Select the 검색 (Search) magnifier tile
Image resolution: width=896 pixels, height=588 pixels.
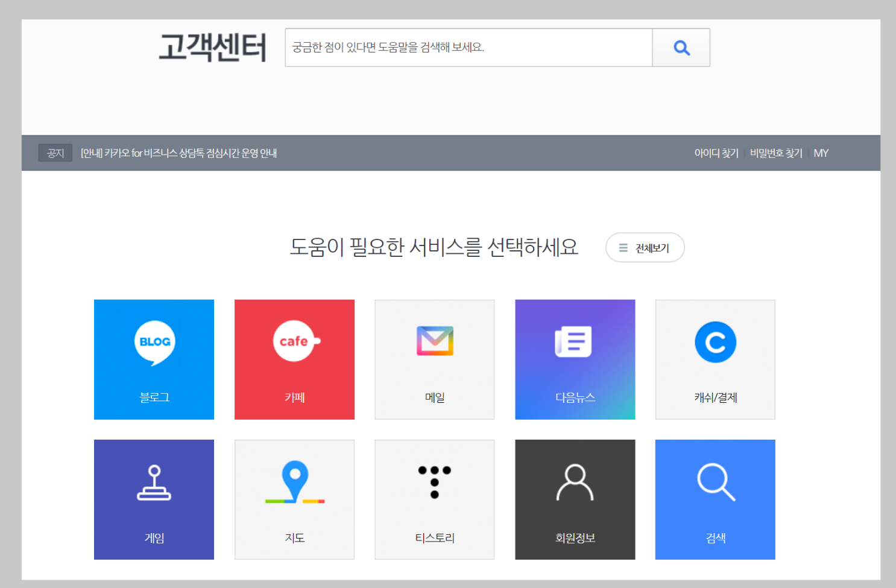[x=715, y=499]
